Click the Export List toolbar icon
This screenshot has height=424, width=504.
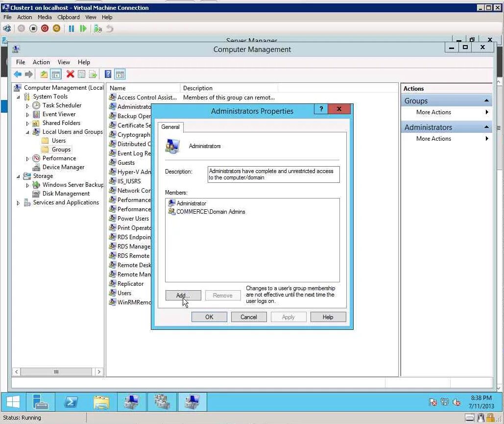coord(93,75)
